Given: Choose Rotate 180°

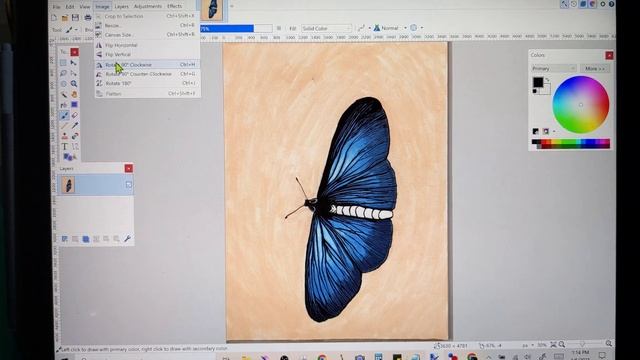Looking at the screenshot, I should tap(147, 84).
